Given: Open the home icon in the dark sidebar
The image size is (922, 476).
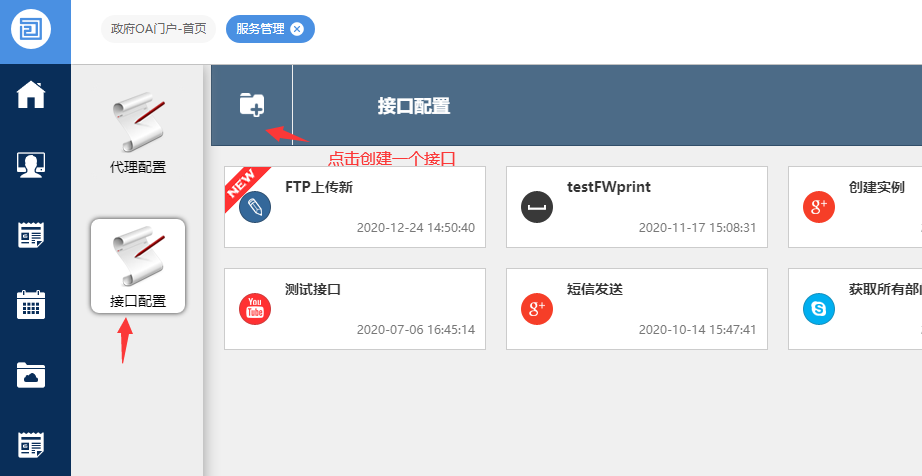Looking at the screenshot, I should pos(31,95).
